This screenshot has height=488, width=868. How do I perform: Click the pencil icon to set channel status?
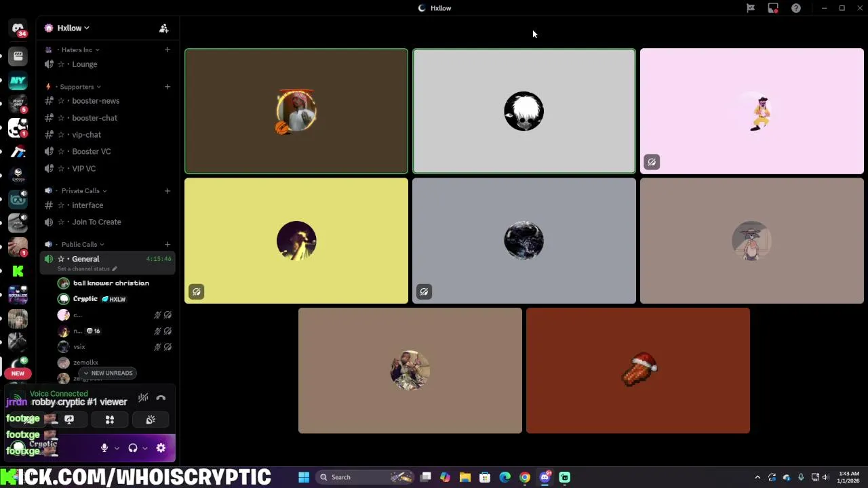[x=115, y=268]
